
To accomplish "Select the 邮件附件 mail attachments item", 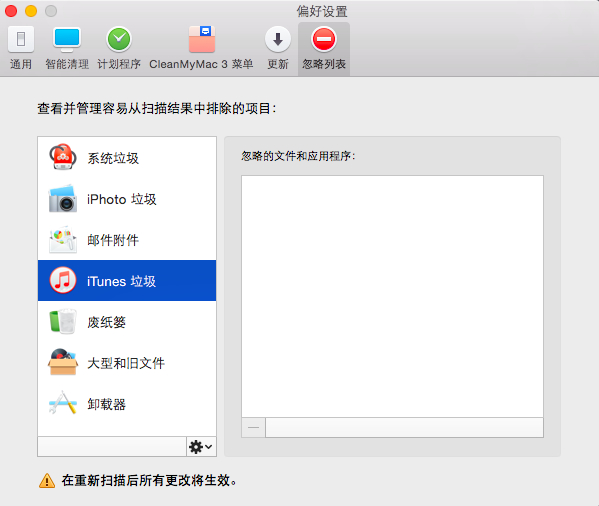I will 127,239.
